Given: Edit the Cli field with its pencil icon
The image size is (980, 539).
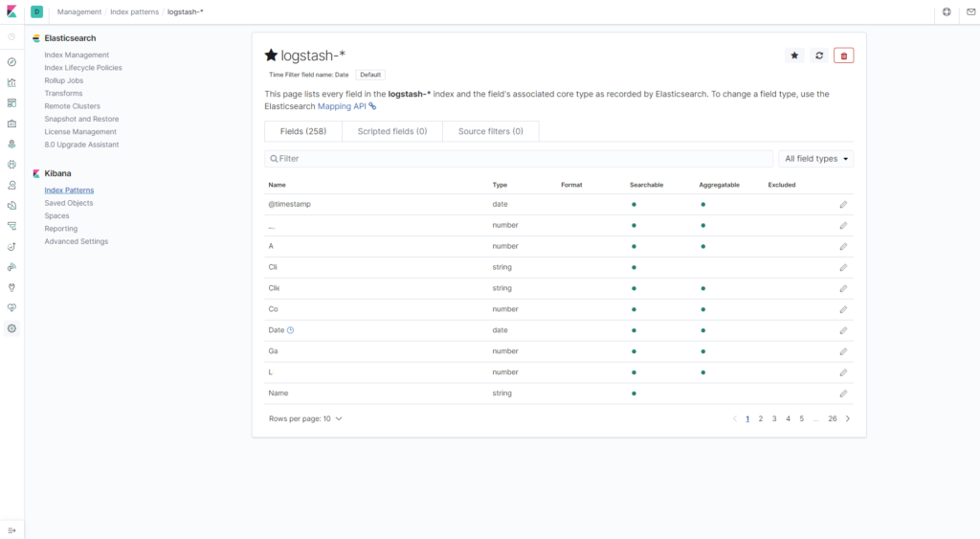Looking at the screenshot, I should tap(843, 268).
